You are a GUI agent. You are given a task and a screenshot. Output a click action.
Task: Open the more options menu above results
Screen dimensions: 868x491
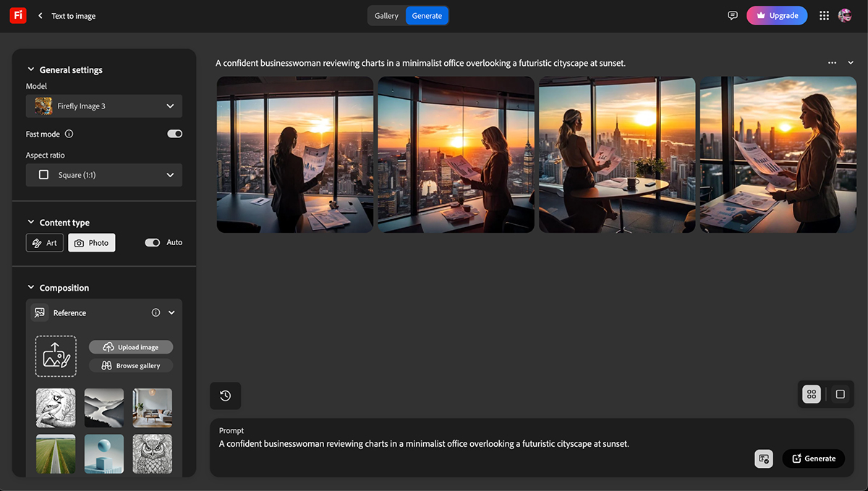tap(832, 63)
